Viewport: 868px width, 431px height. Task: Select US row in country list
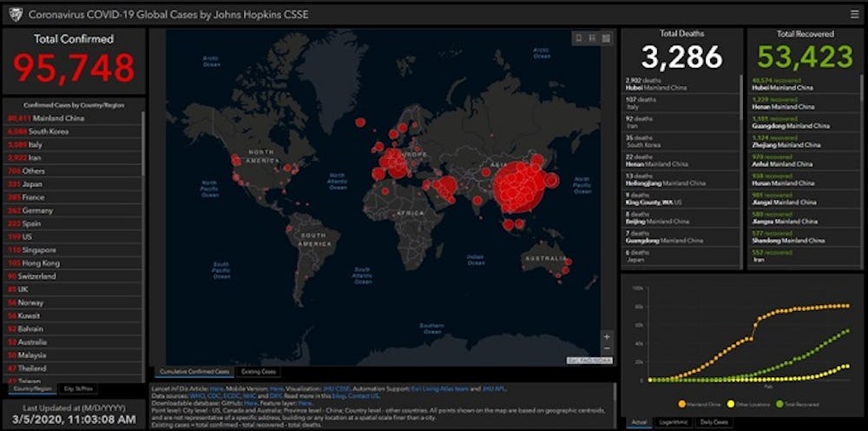tap(73, 236)
